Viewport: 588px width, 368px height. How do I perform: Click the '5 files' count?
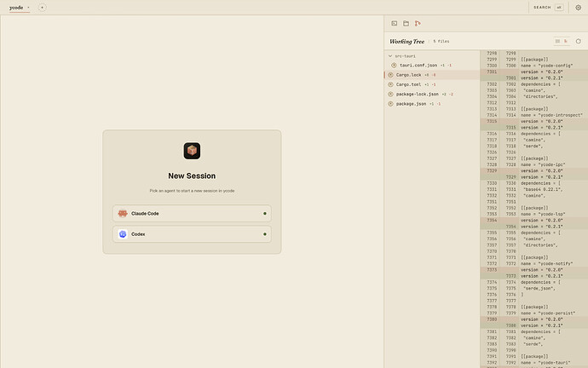pyautogui.click(x=441, y=41)
